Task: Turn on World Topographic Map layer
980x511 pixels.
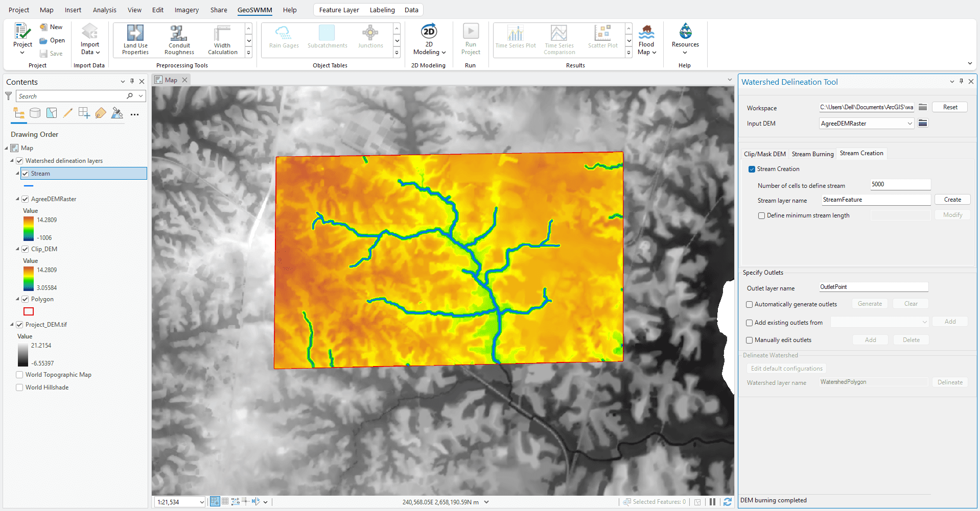Action: [19, 375]
